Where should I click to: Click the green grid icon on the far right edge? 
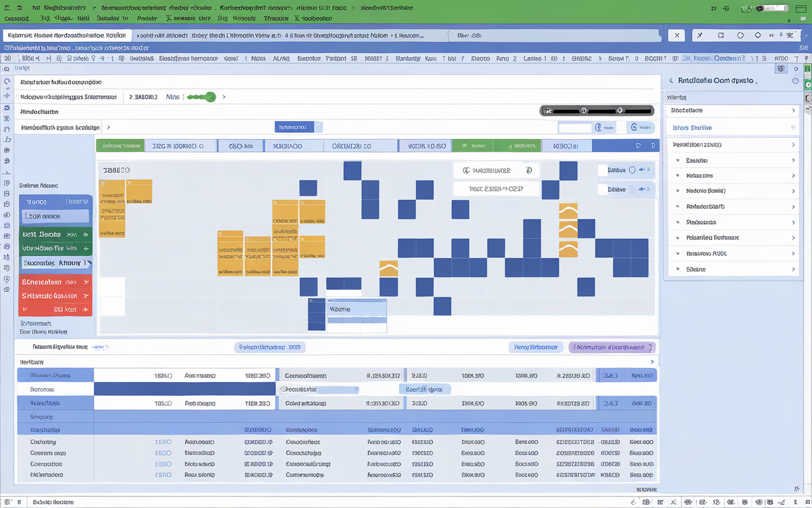(x=807, y=83)
